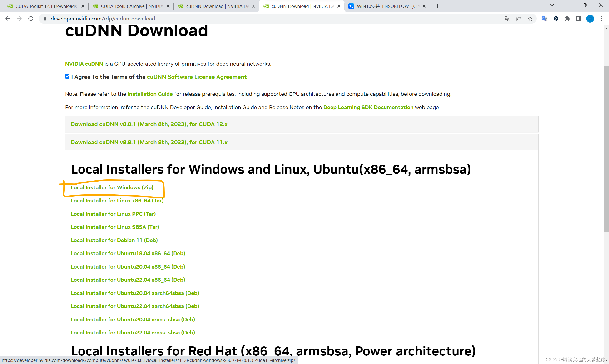Screen dimensions: 609x364
Task: Download Installer for Ubuntu22.04 x86_64 (Deb)
Action: coord(128,280)
